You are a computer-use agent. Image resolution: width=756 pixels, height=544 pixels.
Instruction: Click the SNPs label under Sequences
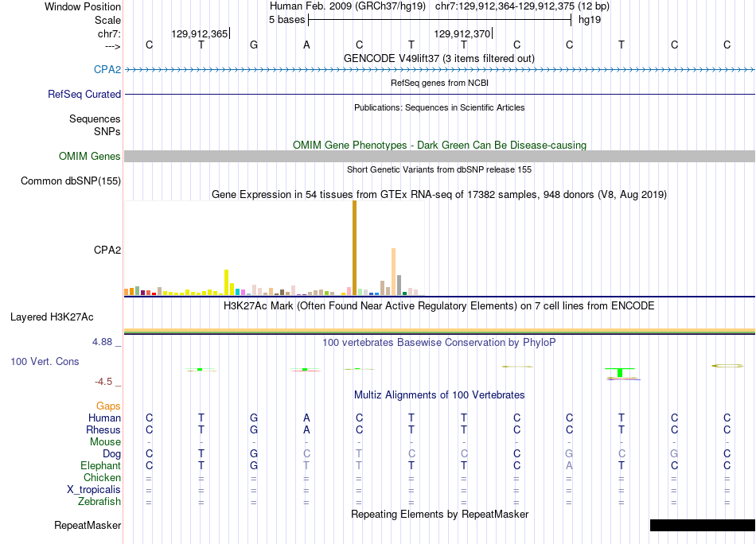107,131
